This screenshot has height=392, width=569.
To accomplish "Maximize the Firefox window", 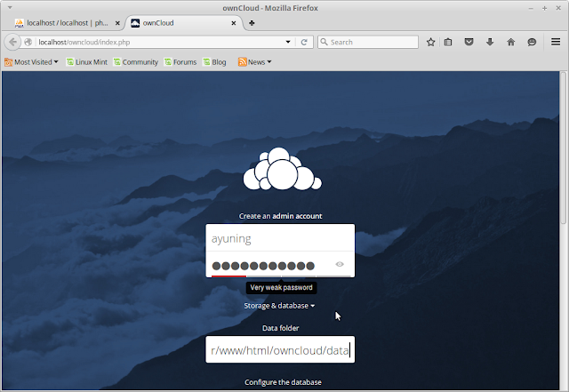I will click(x=544, y=8).
